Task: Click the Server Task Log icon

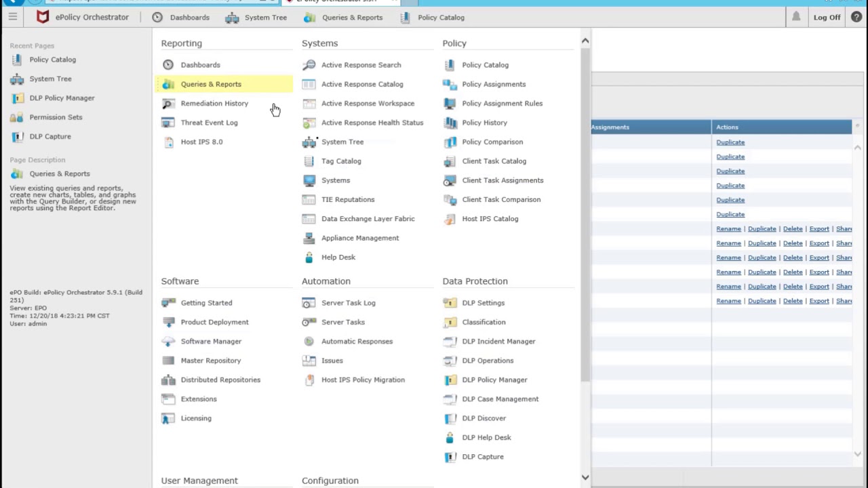Action: pos(309,303)
